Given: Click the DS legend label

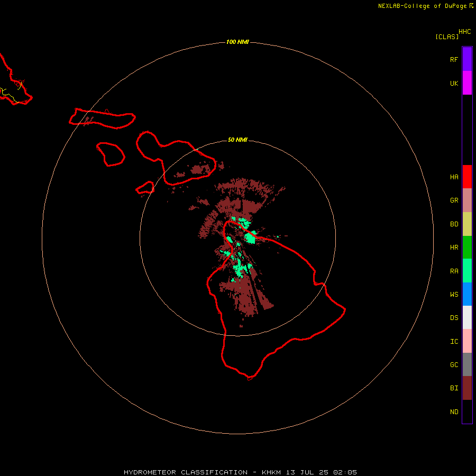Looking at the screenshot, I should (x=454, y=318).
